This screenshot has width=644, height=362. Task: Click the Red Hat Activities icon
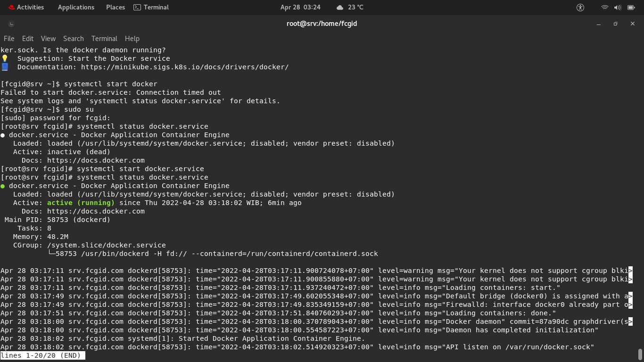[11, 7]
